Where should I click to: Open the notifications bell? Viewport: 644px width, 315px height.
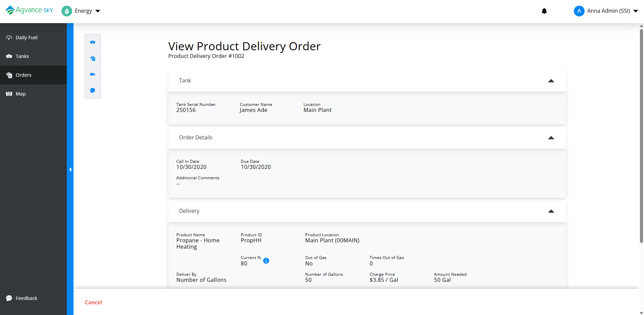point(544,11)
